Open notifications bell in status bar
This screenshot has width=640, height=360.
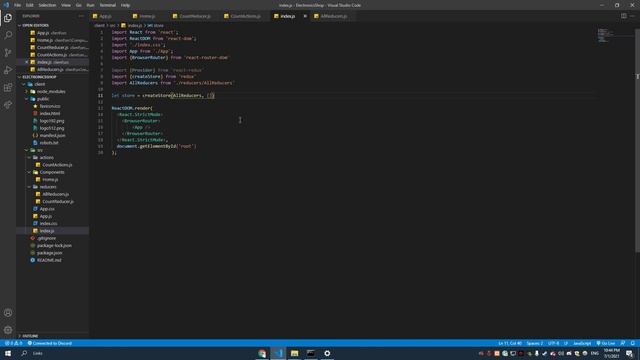pyautogui.click(x=633, y=343)
